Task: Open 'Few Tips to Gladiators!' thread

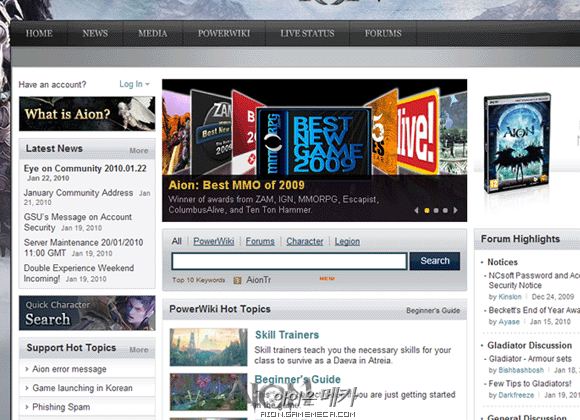Action: point(530,383)
